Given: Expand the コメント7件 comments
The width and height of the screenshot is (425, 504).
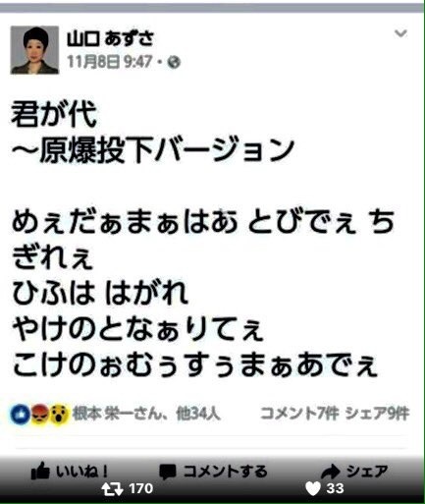Looking at the screenshot, I should (x=299, y=414).
